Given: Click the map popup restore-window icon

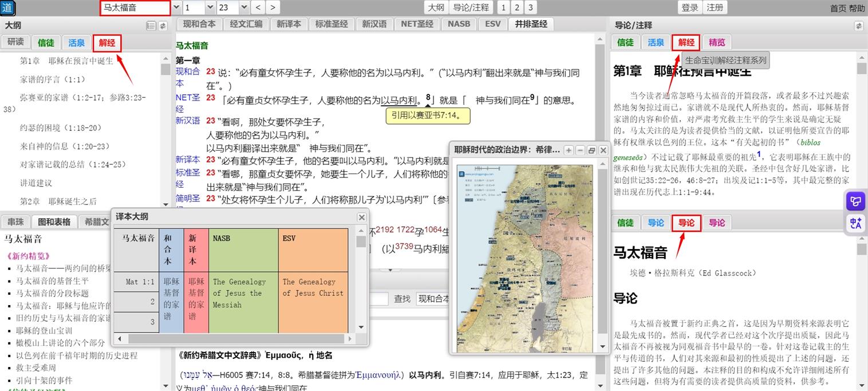Looking at the screenshot, I should click(x=591, y=150).
